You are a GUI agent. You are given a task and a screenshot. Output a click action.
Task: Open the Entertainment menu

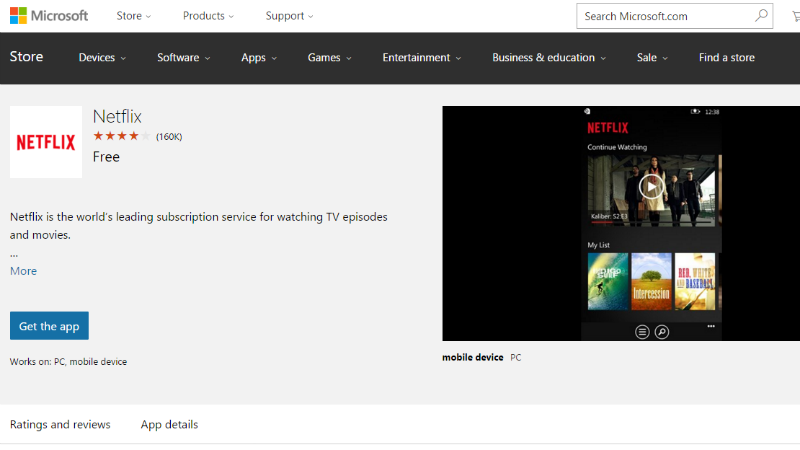coord(422,58)
